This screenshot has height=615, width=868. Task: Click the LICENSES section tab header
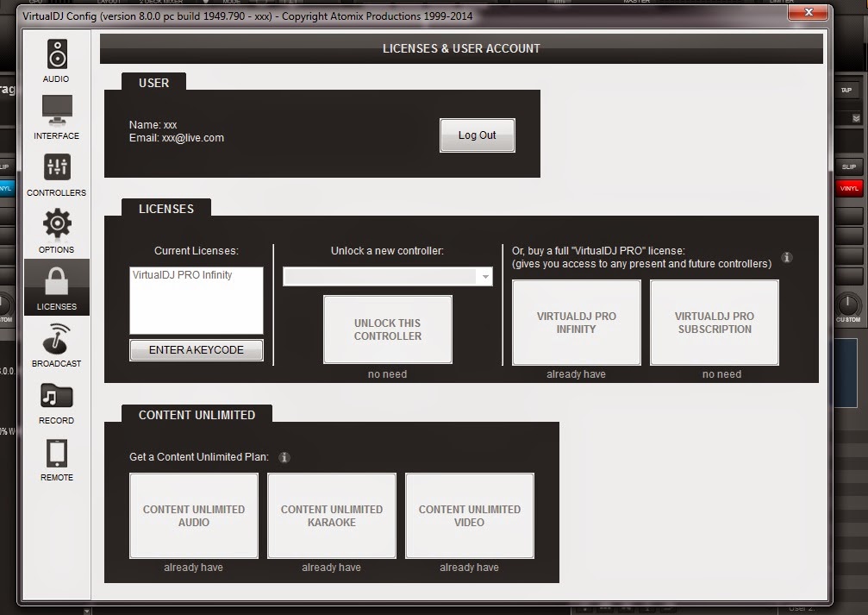tap(166, 209)
